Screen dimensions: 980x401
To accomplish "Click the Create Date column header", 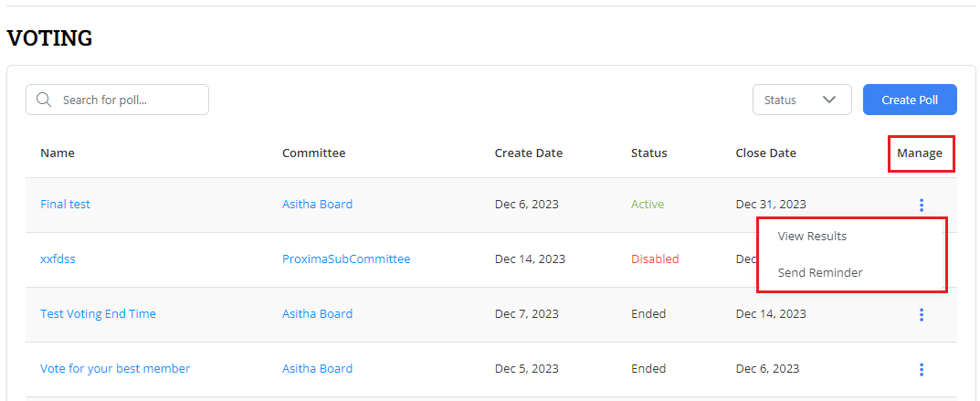I will pos(529,153).
